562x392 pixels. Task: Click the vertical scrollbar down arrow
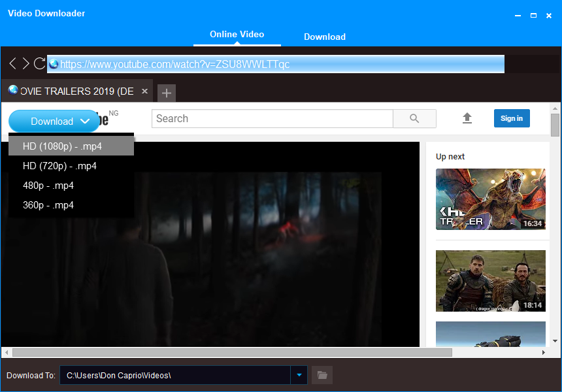click(555, 341)
